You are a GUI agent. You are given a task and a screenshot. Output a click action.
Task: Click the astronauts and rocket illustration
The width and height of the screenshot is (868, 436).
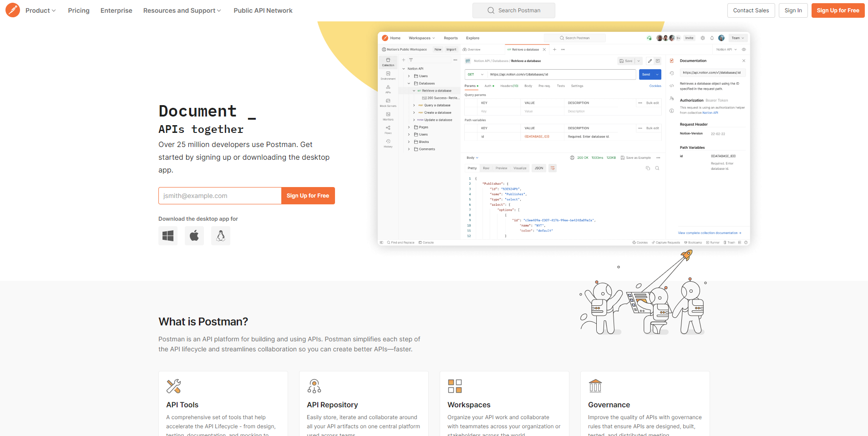tap(643, 293)
